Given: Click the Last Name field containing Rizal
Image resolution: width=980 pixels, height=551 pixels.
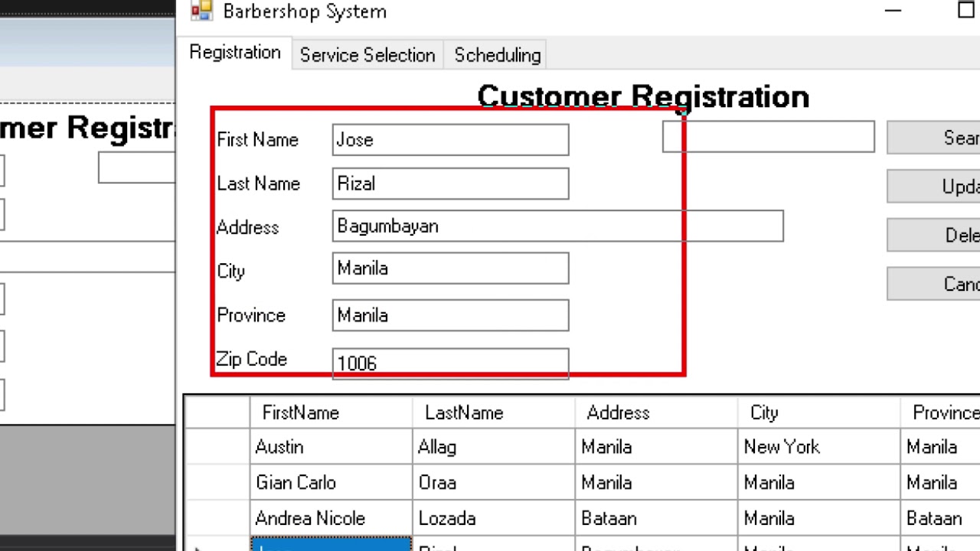Looking at the screenshot, I should [x=450, y=184].
